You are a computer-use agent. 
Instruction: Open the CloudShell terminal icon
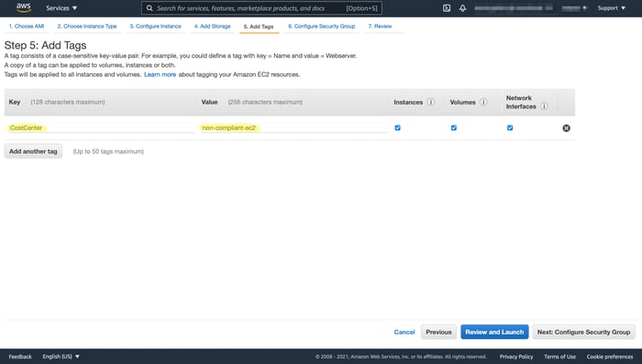[x=447, y=7]
